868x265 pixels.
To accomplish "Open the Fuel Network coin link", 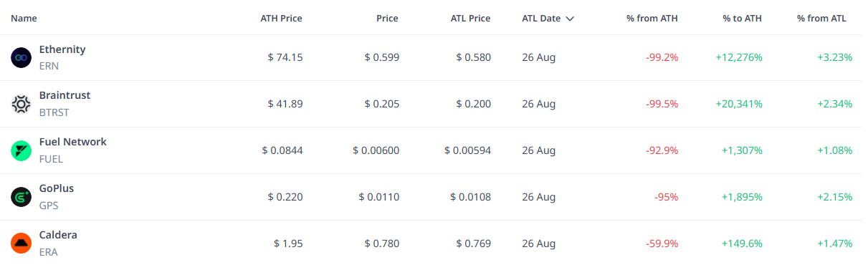I will 73,142.
